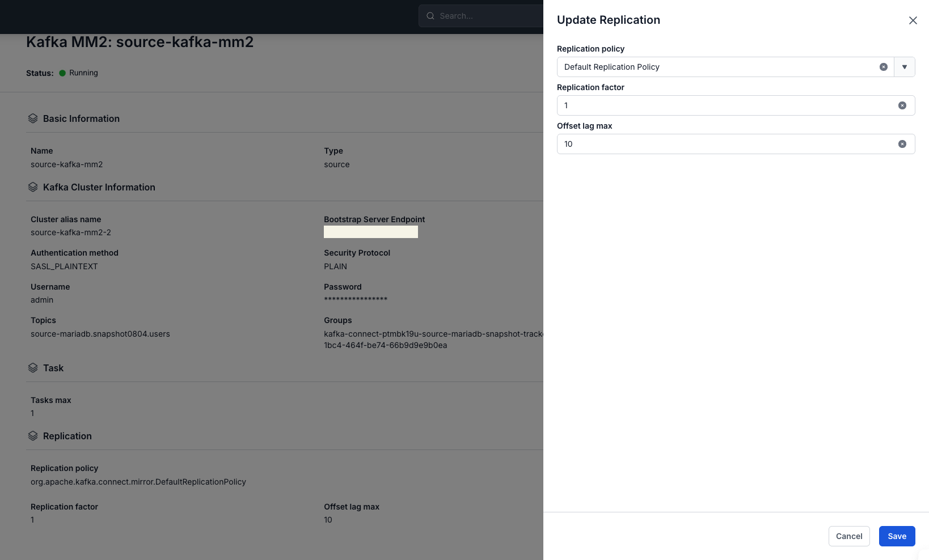Select the name value source-kafka-mm2
This screenshot has width=929, height=560.
(x=66, y=164)
